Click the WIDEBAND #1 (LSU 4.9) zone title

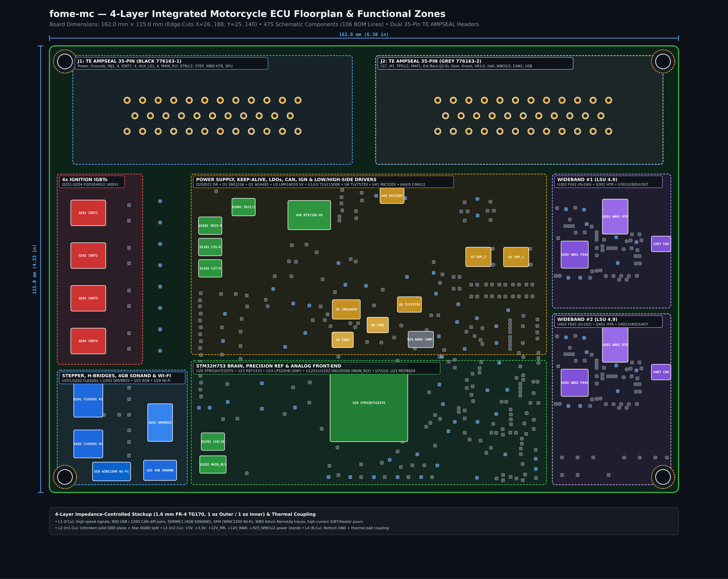tap(587, 180)
